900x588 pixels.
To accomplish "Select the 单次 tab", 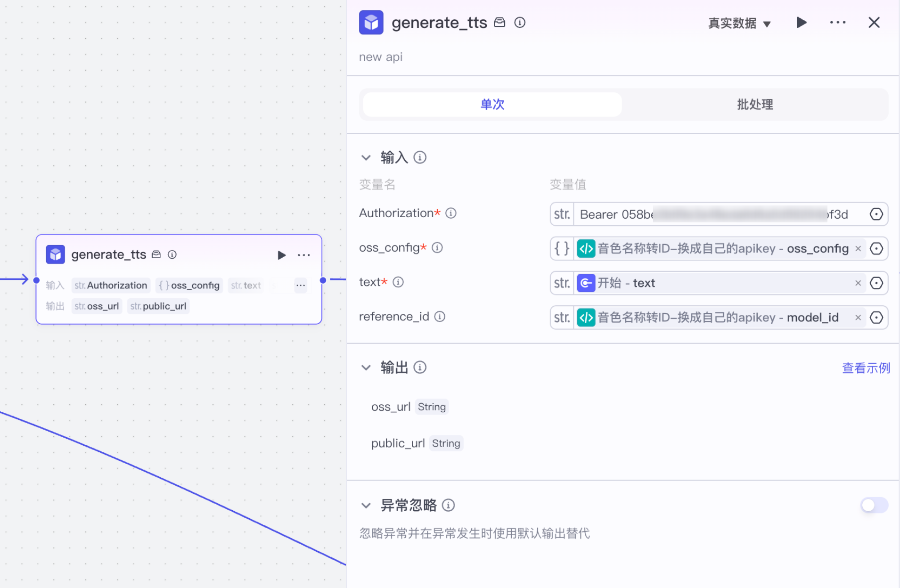I will 492,105.
